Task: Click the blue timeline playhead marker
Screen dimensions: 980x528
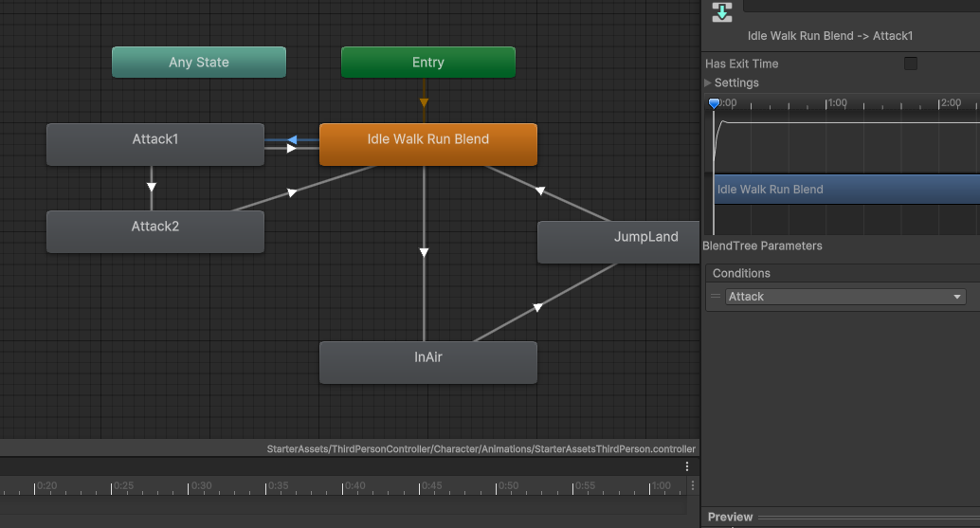Action: 714,103
